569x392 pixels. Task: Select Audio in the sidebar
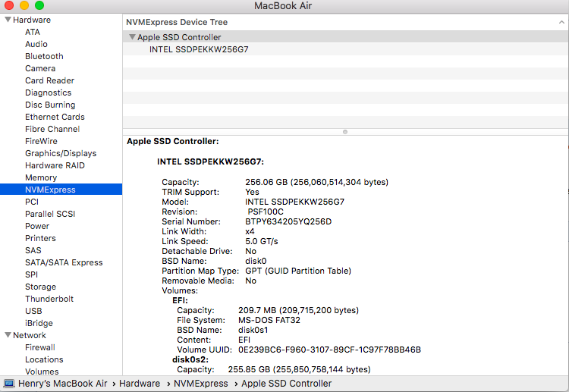click(x=36, y=44)
